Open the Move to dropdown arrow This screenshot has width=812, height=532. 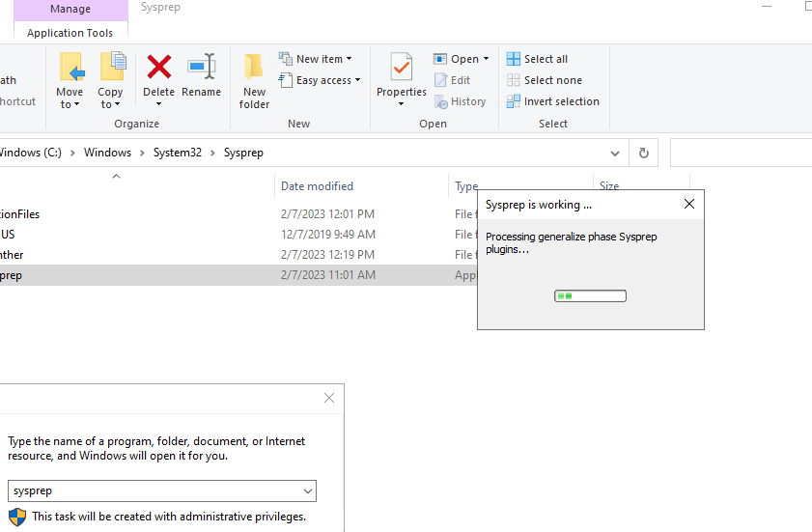click(76, 104)
